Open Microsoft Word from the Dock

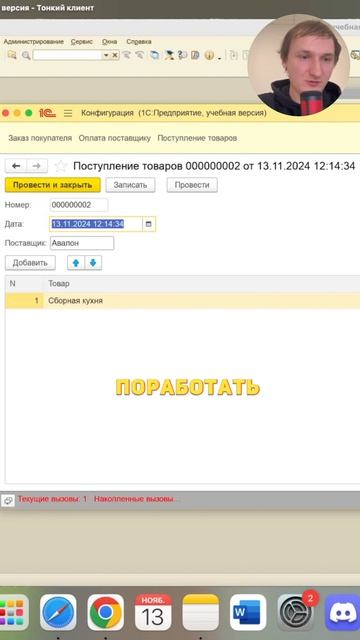[x=248, y=612]
